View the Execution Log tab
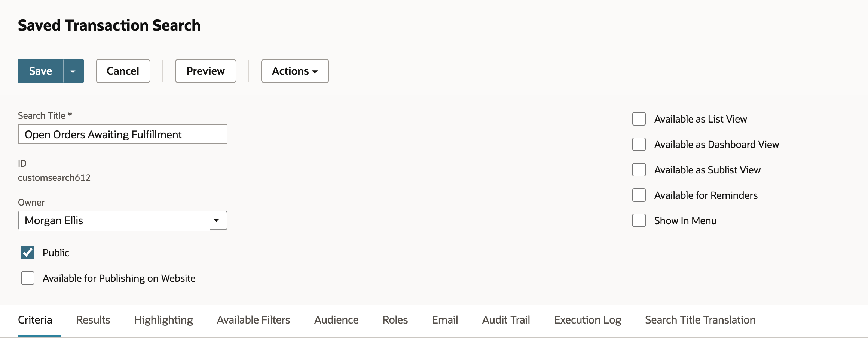The height and width of the screenshot is (349, 868). (x=587, y=320)
